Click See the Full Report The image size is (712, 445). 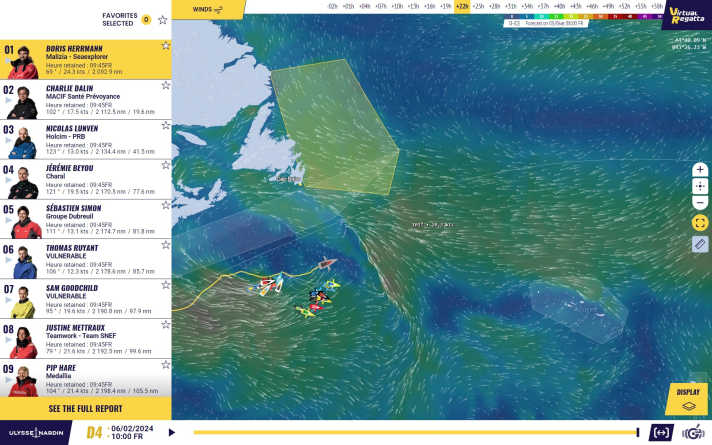(x=85, y=409)
